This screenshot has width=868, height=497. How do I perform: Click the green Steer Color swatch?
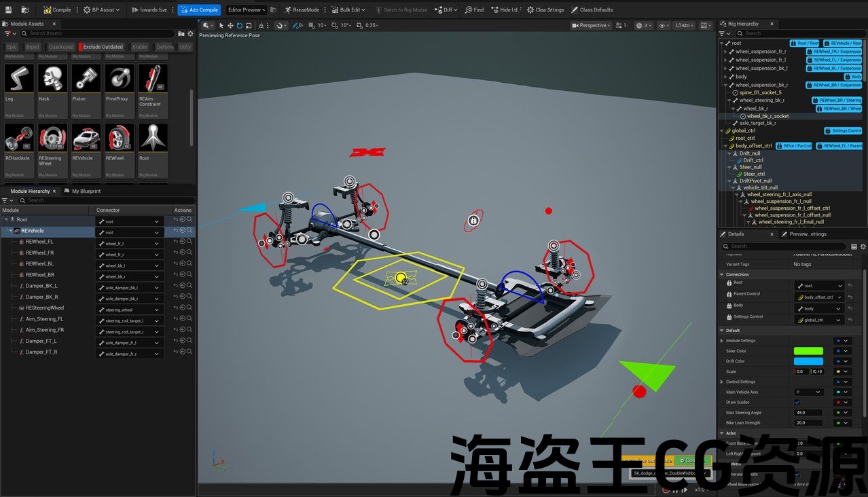click(x=808, y=351)
